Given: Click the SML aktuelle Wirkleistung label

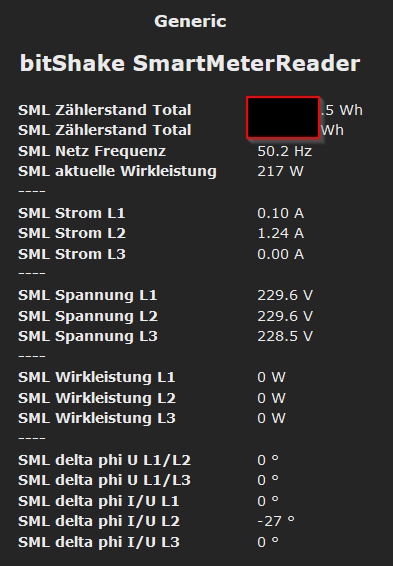Looking at the screenshot, I should pyautogui.click(x=117, y=171).
